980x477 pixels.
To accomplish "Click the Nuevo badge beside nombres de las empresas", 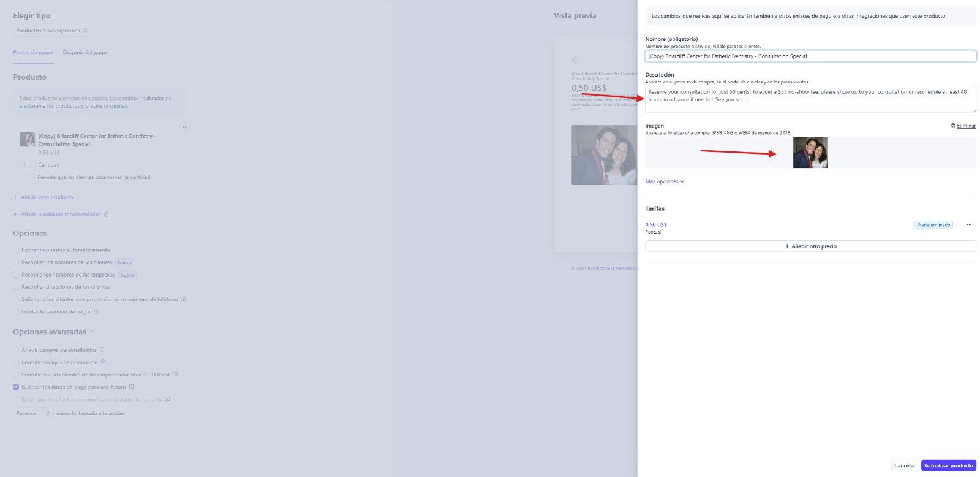I will [127, 275].
